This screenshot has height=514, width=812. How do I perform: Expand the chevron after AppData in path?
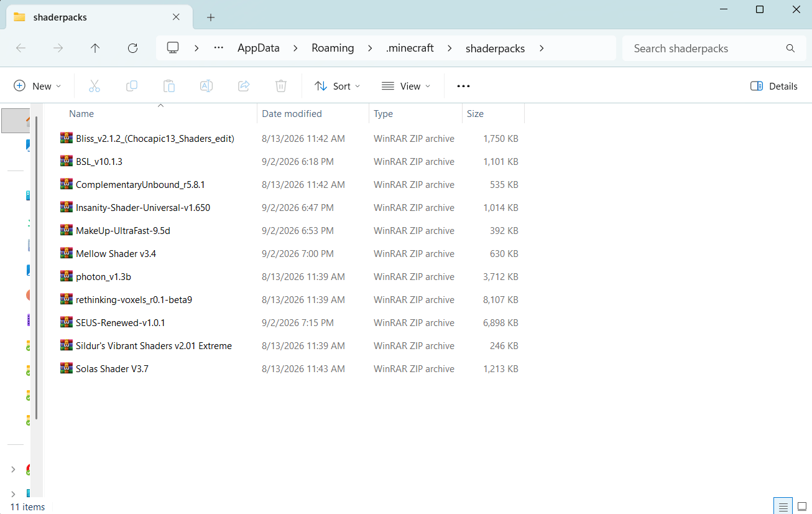pos(295,48)
